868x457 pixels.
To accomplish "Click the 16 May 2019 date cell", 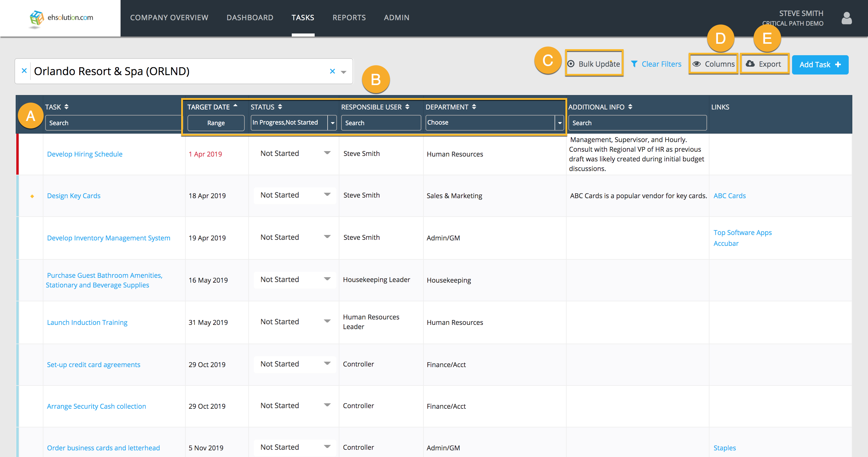I will pyautogui.click(x=208, y=280).
